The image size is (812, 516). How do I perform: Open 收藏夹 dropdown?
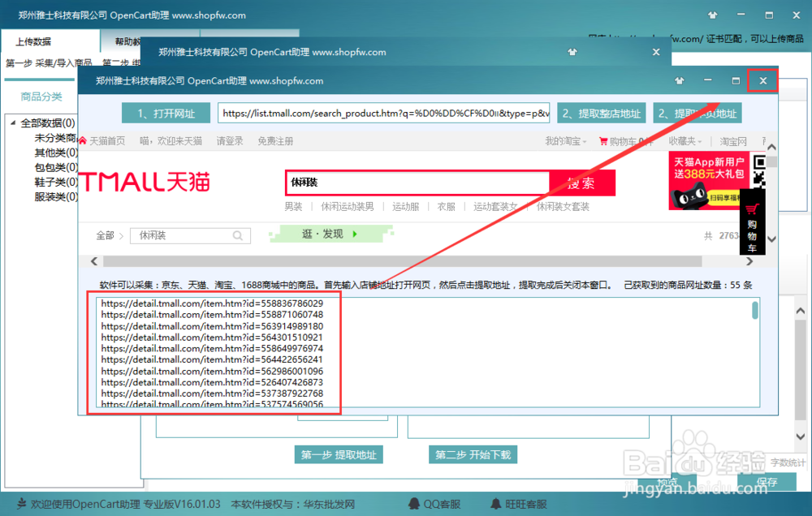click(x=685, y=141)
